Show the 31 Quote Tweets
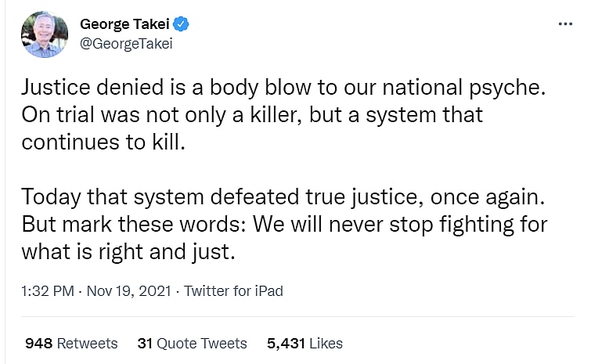Screen dimensions: 591x364 coord(192,343)
